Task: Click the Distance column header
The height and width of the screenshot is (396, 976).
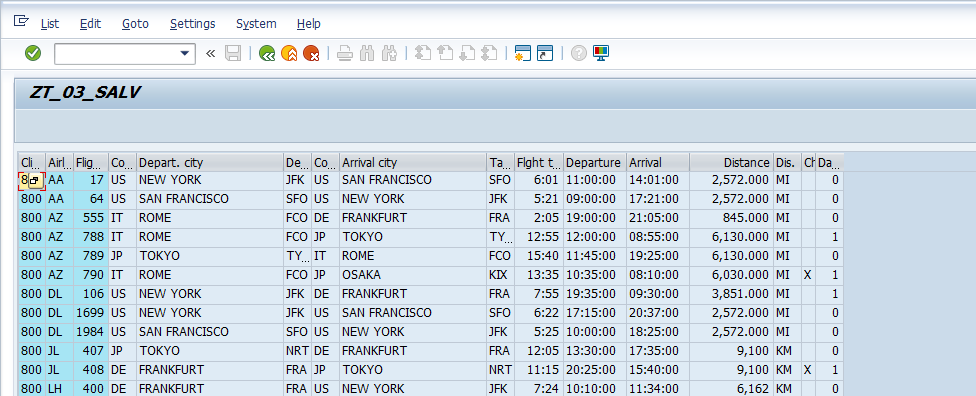Action: [731, 163]
